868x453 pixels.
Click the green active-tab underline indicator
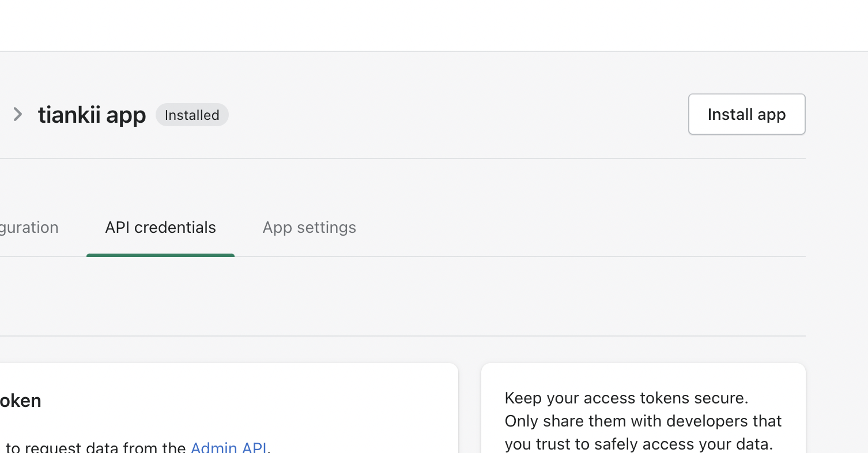[160, 255]
